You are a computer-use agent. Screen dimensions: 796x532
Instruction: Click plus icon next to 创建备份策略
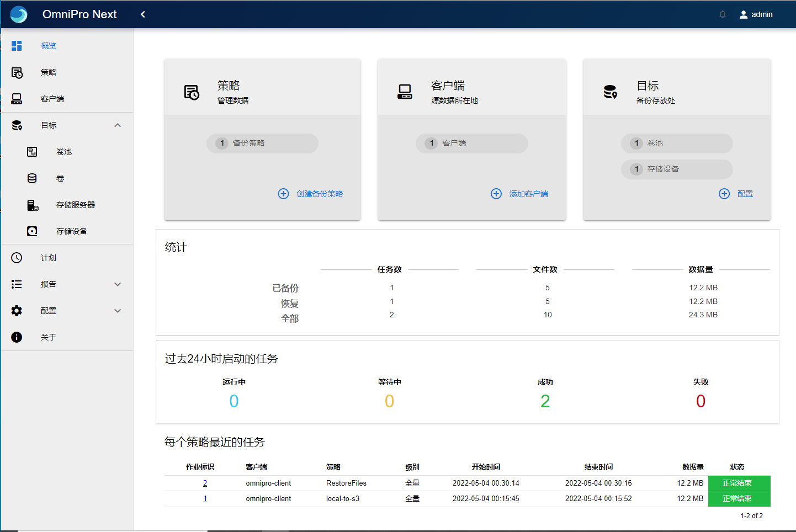(283, 194)
